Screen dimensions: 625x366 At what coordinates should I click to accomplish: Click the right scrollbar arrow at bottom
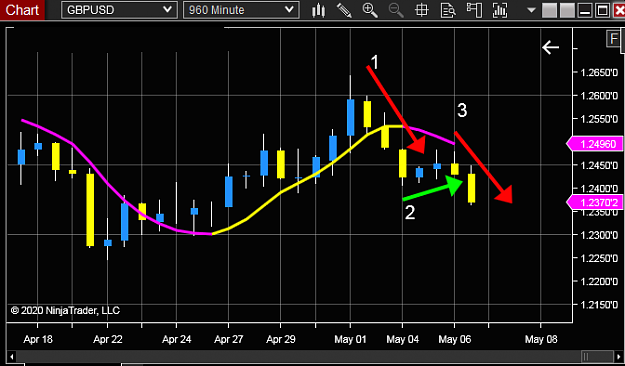pyautogui.click(x=620, y=356)
